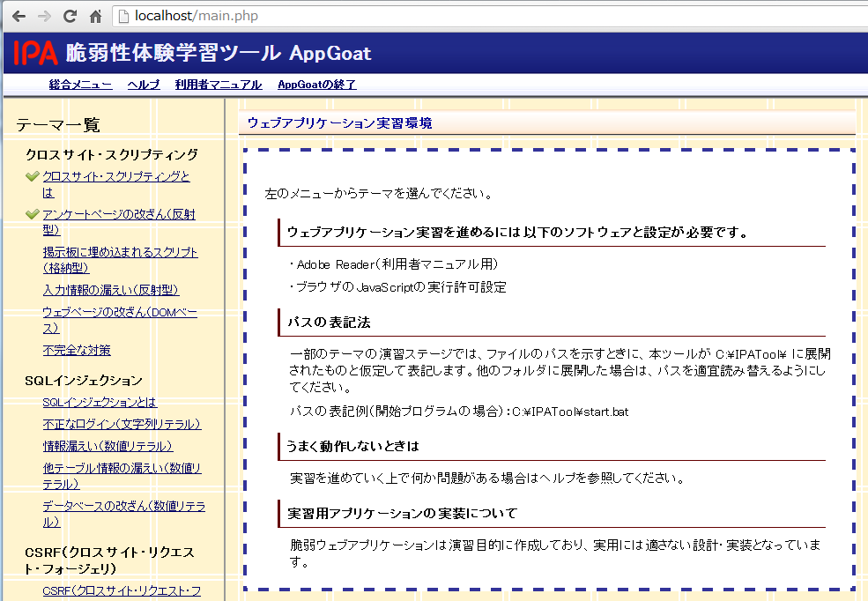
Task: Click the browser back arrow
Action: pos(19,16)
